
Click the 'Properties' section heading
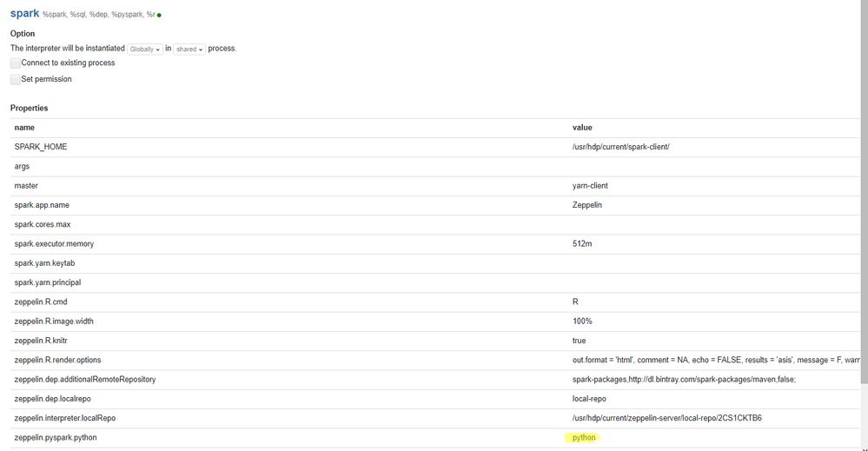(29, 108)
